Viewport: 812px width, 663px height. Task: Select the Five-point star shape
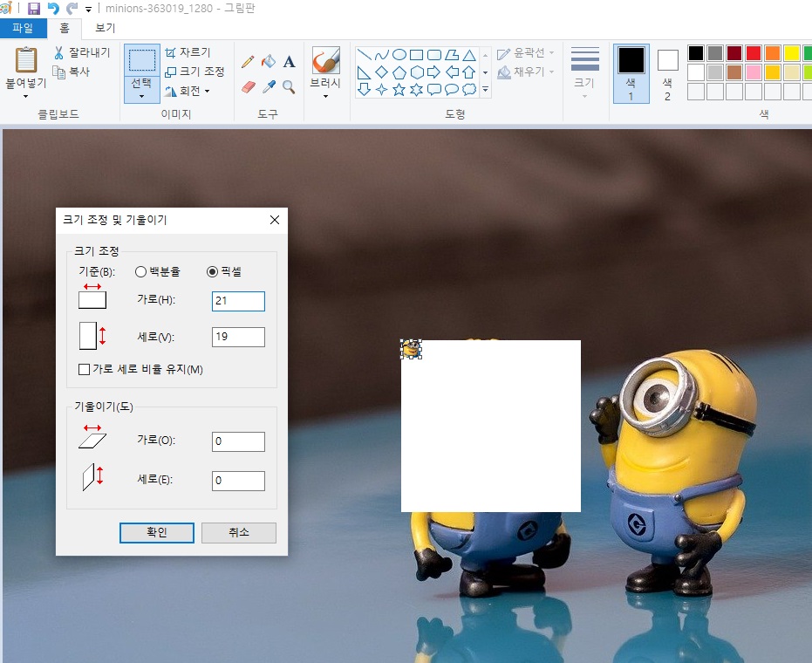coord(399,90)
